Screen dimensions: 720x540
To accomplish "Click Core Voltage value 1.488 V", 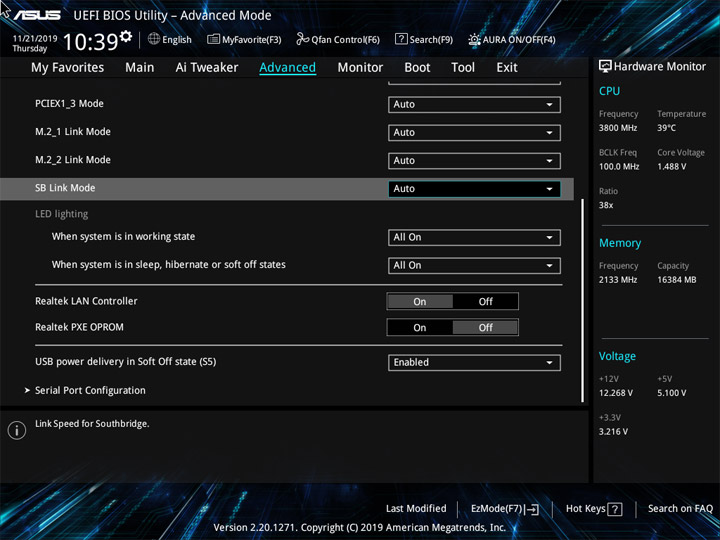I will pyautogui.click(x=672, y=167).
